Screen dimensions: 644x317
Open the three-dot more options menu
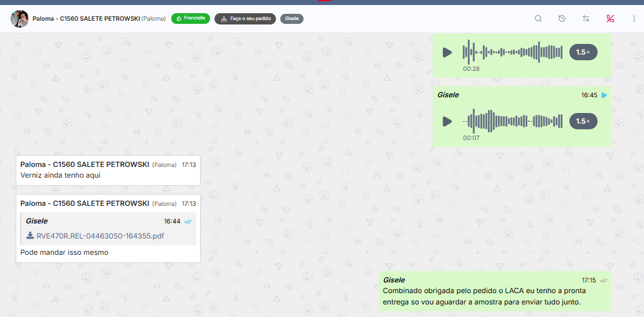pos(634,19)
